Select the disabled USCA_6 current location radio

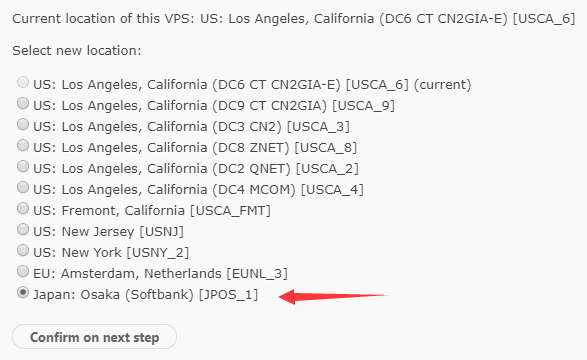click(23, 82)
